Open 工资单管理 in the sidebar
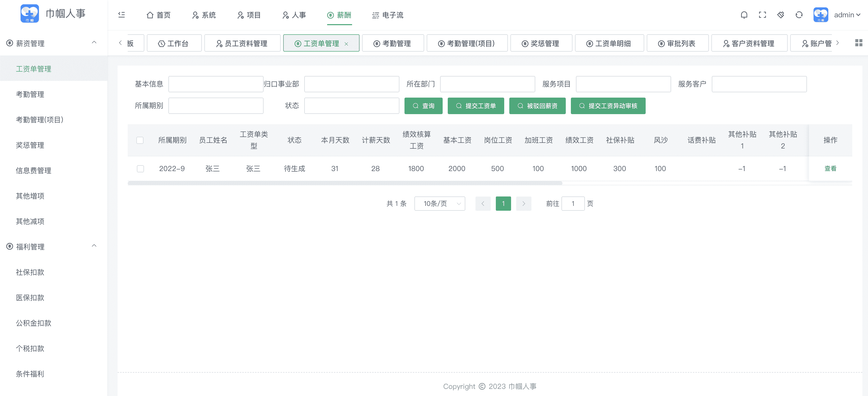868x396 pixels. (54, 69)
